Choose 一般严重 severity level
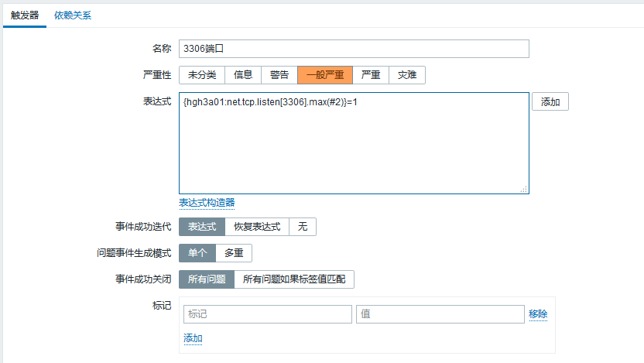This screenshot has height=363, width=644. point(325,75)
